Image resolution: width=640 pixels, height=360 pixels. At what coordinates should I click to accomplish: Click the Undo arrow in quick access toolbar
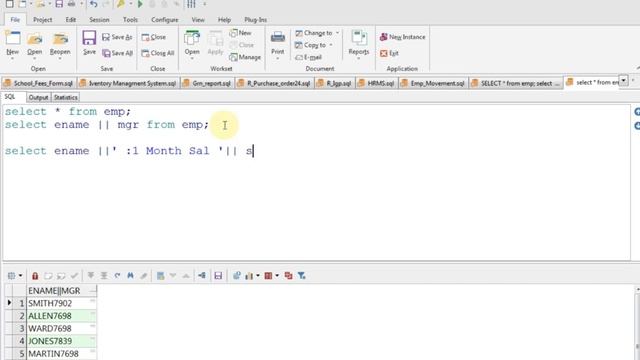tap(94, 4)
